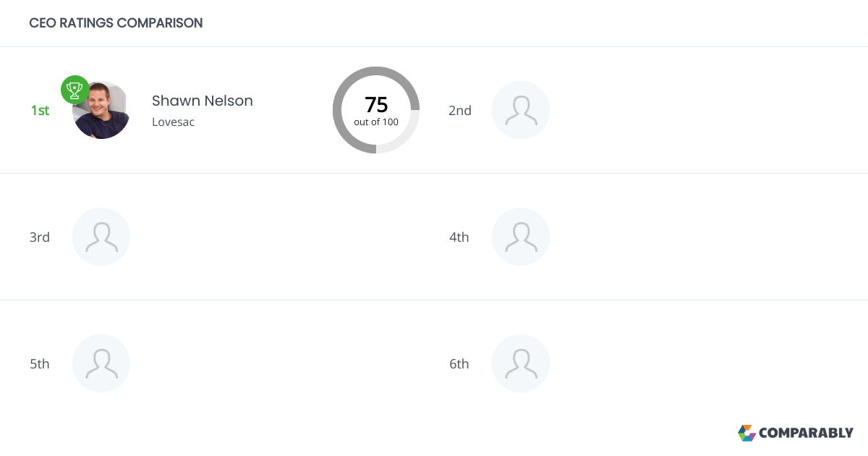Image resolution: width=868 pixels, height=456 pixels.
Task: Click the 3rd rank label
Action: [40, 237]
